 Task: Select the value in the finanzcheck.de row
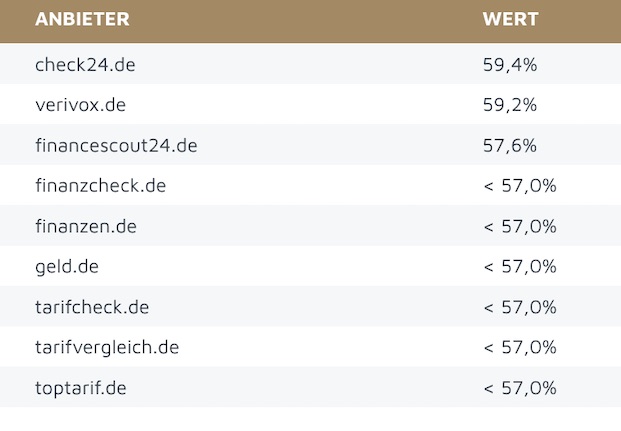coord(519,186)
